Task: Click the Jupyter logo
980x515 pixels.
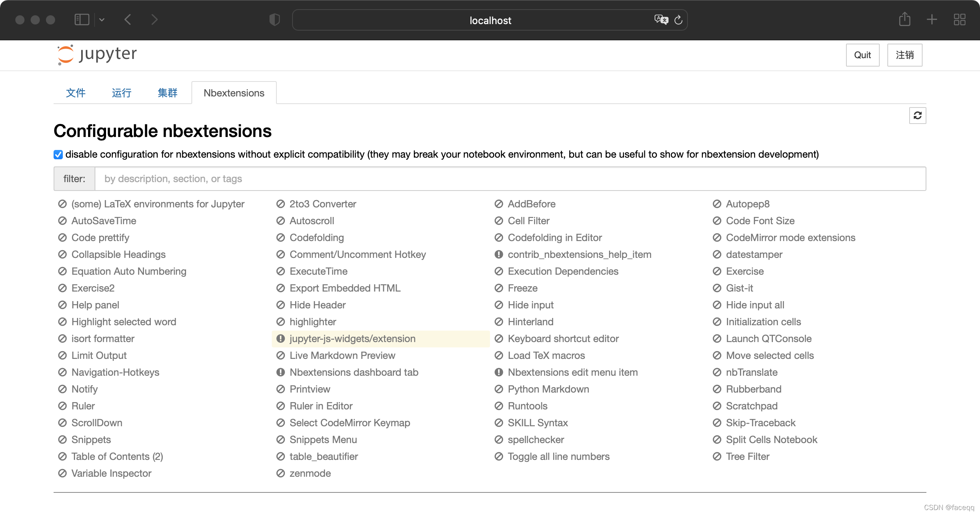Action: click(x=97, y=54)
